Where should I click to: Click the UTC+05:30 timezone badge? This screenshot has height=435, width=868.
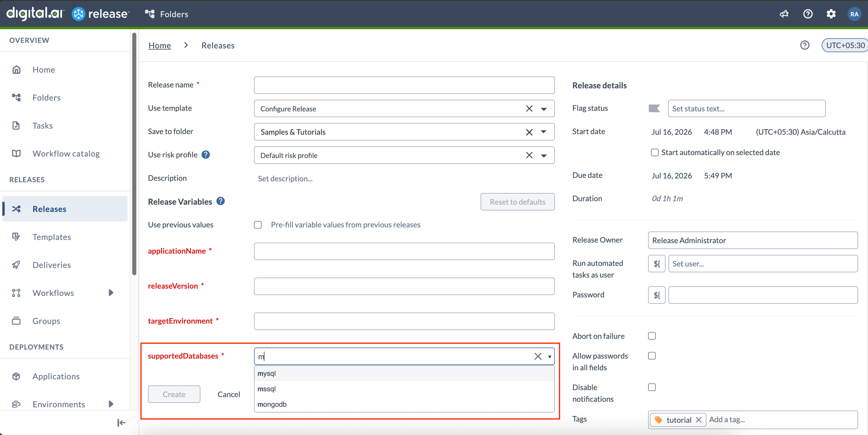845,45
